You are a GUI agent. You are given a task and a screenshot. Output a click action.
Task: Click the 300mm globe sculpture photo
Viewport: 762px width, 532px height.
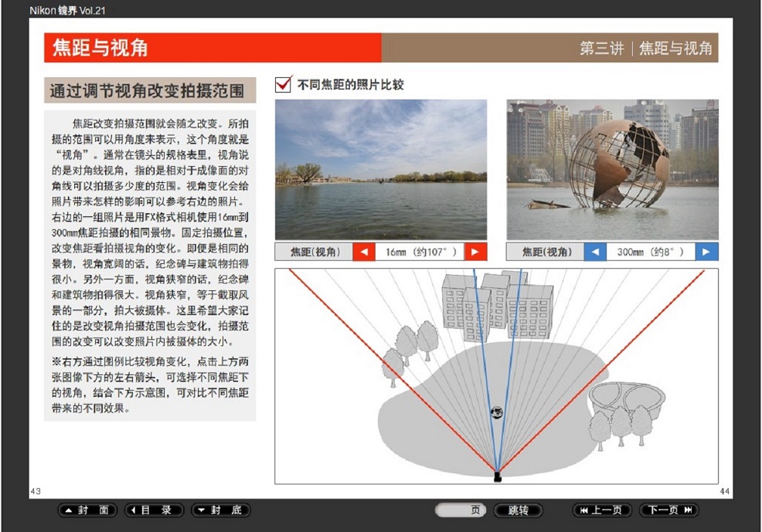[x=612, y=169]
